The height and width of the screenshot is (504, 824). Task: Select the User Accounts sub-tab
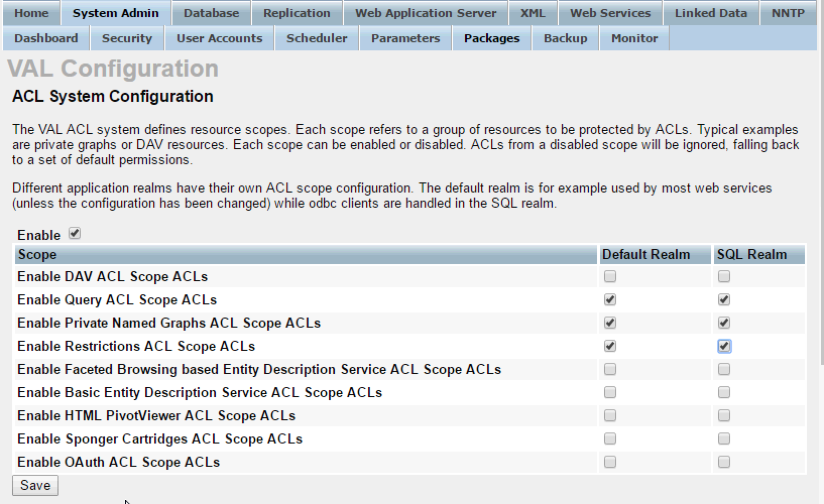pos(219,38)
